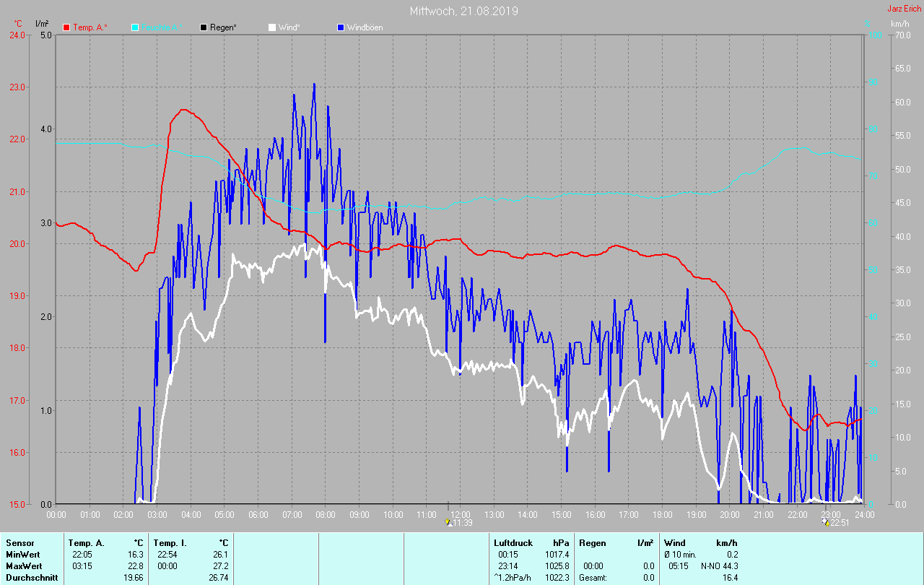Click the 'Ø 10 min.' wind label
The width and height of the screenshot is (924, 585).
[681, 555]
